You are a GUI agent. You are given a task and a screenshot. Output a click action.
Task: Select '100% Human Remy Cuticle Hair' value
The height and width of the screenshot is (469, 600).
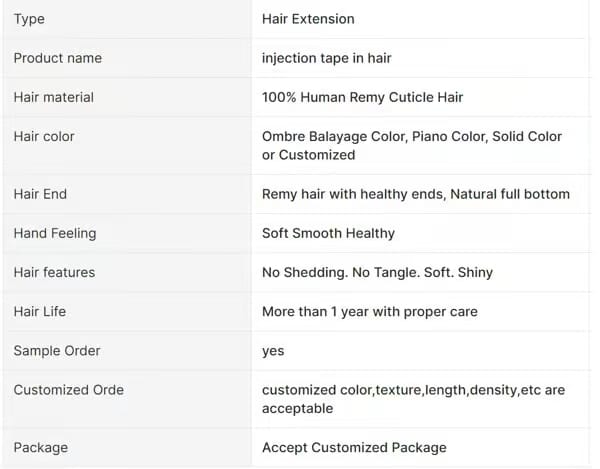362,97
